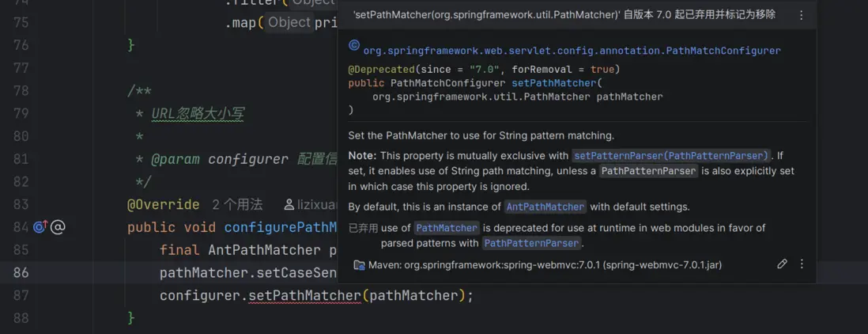Click the Object type hint on the .map line

click(289, 23)
